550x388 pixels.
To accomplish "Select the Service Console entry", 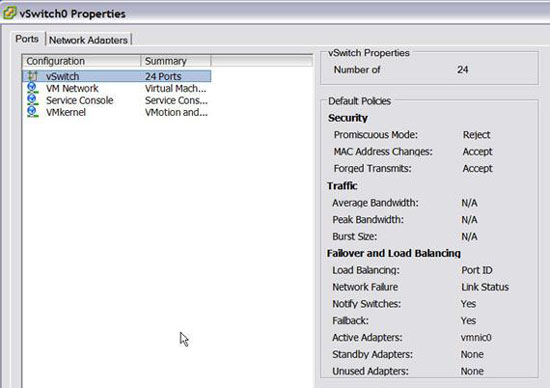I will click(x=80, y=100).
